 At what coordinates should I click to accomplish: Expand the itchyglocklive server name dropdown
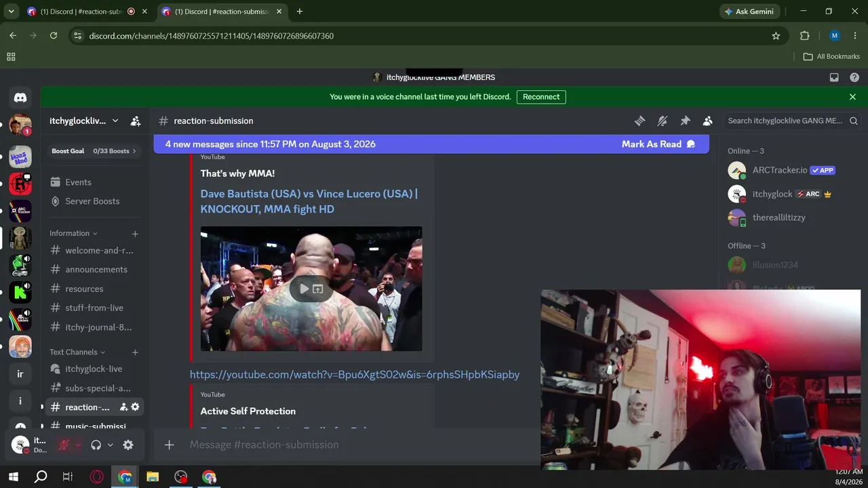pos(115,121)
